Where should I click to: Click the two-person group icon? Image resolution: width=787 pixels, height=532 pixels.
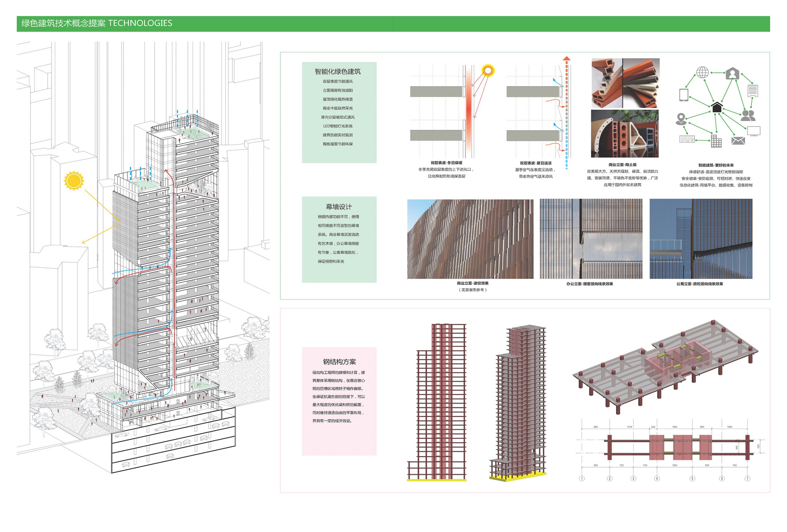coord(748,116)
